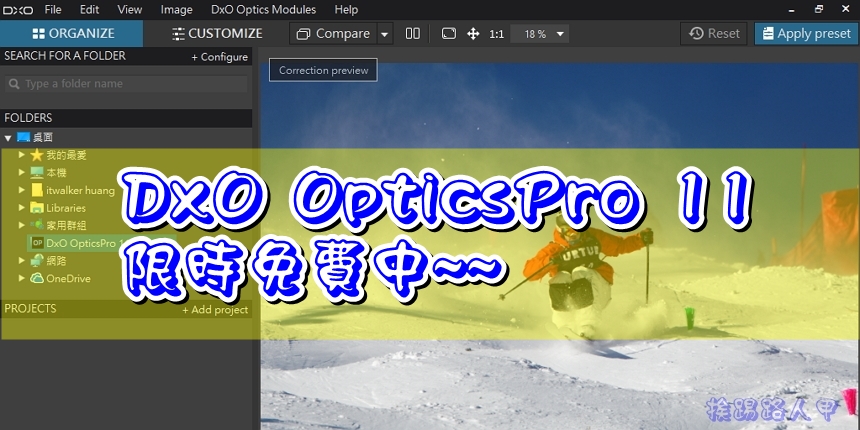
Task: Select the OneDrive cloud icon
Action: (x=37, y=278)
